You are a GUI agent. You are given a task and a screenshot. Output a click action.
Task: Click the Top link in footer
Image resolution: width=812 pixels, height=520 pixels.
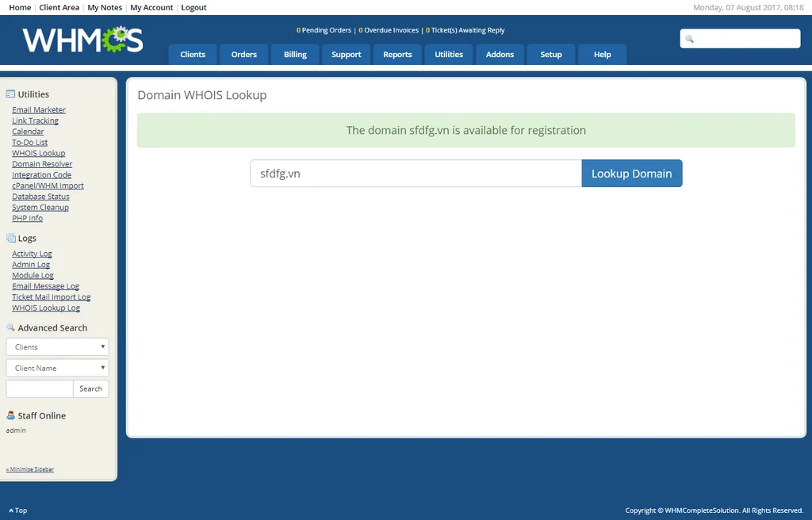pyautogui.click(x=18, y=510)
